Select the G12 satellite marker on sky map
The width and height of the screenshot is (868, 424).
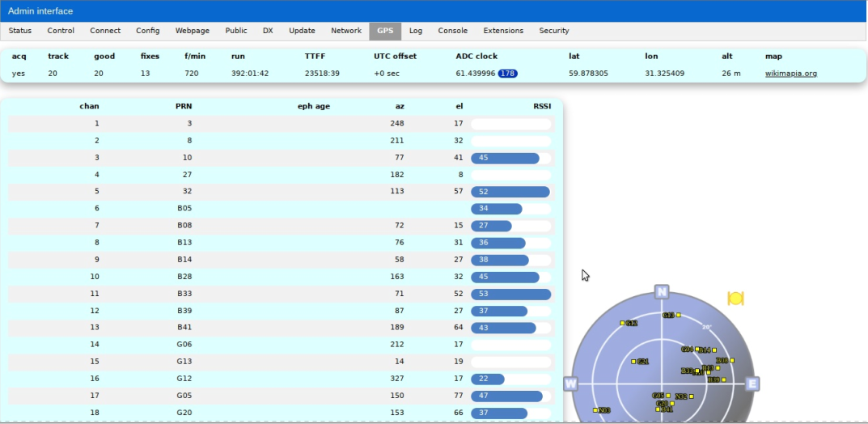(x=623, y=323)
